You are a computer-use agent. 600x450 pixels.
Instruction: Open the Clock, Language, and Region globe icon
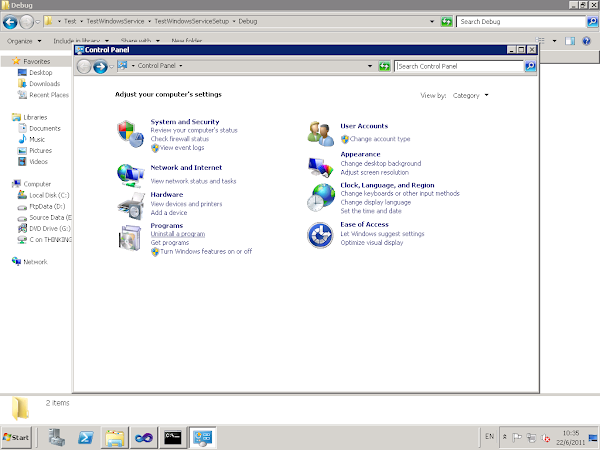[x=321, y=197]
